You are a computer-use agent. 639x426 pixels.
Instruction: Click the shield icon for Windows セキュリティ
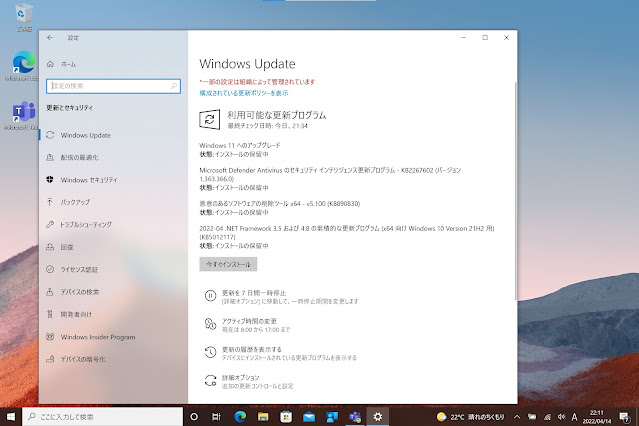pyautogui.click(x=50, y=179)
